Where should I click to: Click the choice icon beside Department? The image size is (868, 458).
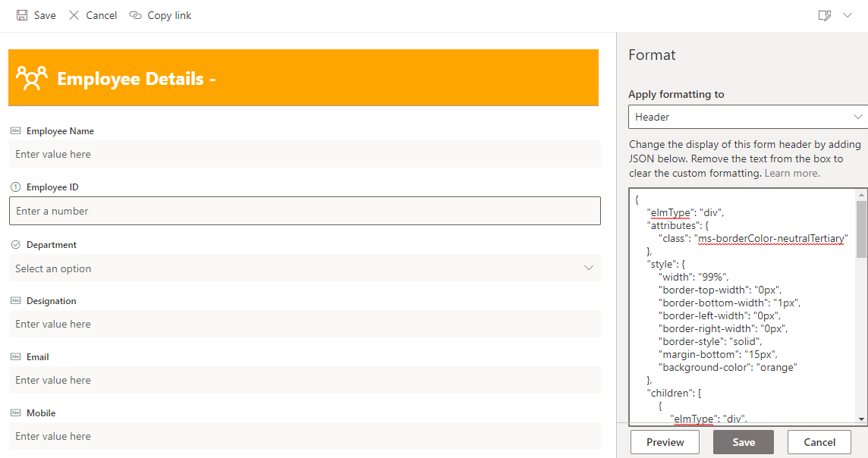tap(14, 244)
